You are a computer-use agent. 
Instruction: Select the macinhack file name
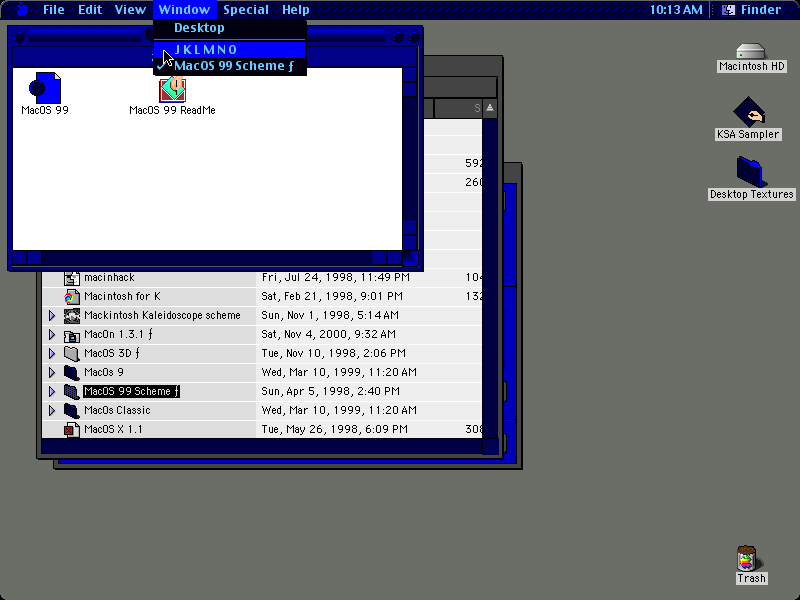point(109,278)
